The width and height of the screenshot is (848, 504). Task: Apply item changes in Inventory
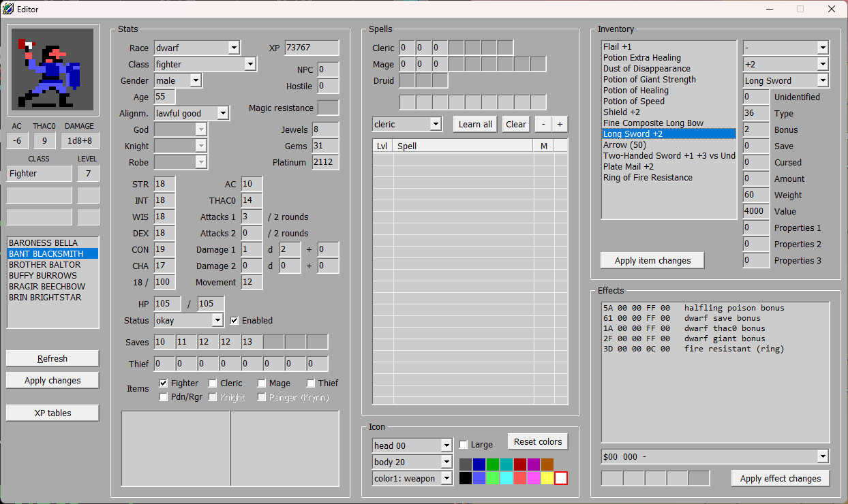tap(652, 260)
